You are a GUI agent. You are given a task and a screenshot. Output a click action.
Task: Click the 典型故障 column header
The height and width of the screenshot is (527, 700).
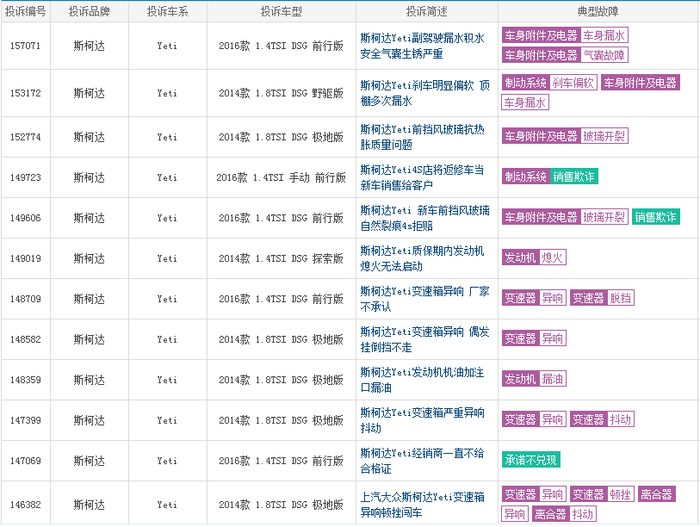coord(598,12)
